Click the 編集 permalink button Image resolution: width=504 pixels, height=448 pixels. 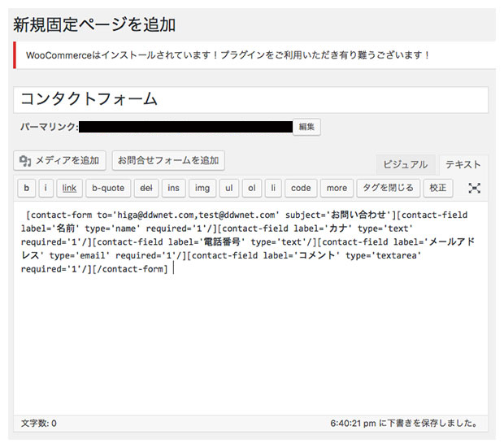point(306,127)
